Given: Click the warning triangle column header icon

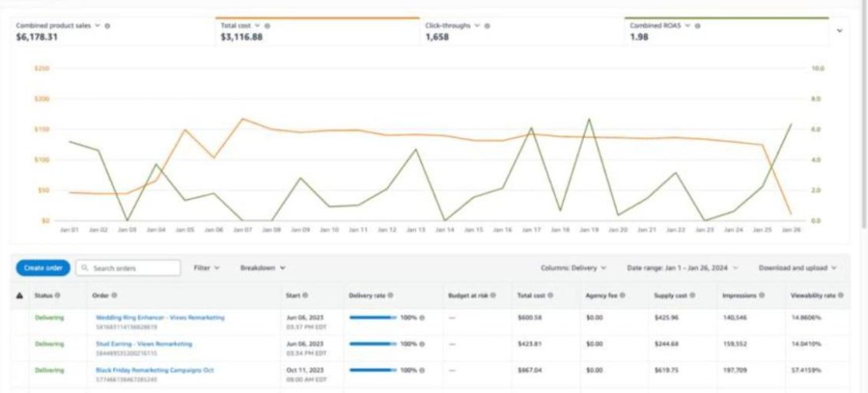Looking at the screenshot, I should 20,296.
